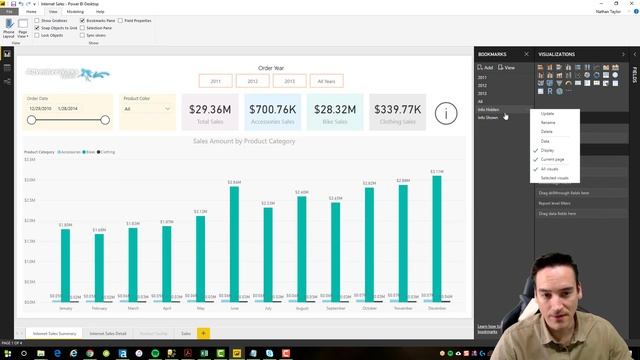Select the All bookmark
The image size is (640, 360).
(x=480, y=101)
